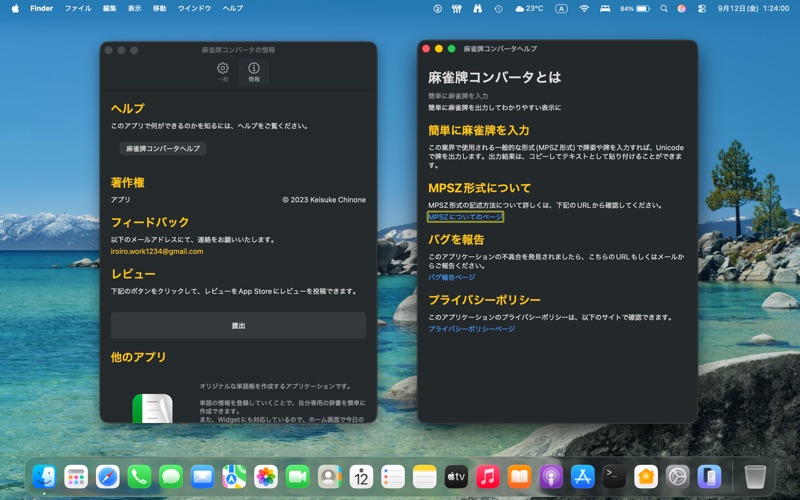Open the ウインドウ menu
Screen dimensions: 800x500
(194, 8)
